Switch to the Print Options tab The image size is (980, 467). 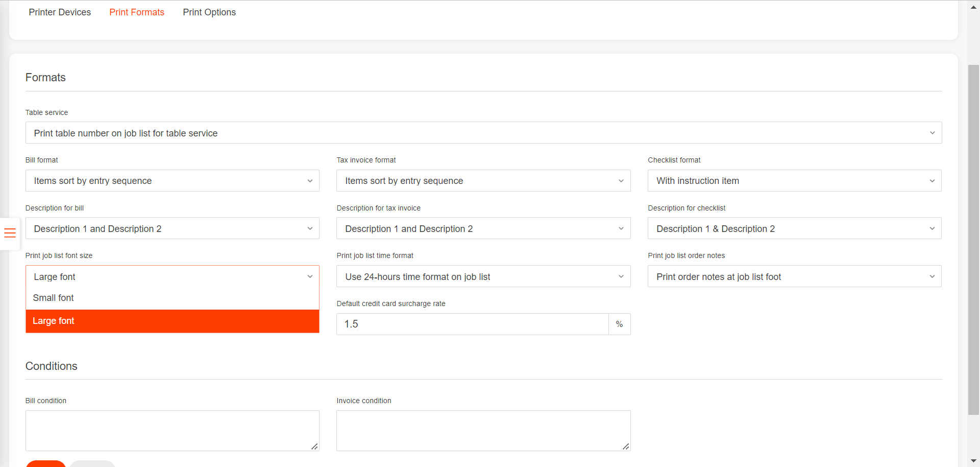209,12
